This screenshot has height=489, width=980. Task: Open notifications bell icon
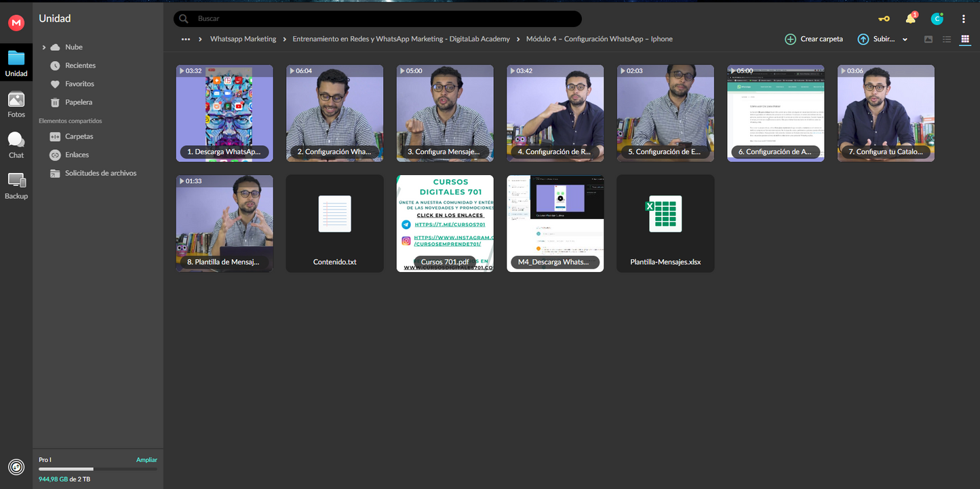tap(910, 19)
